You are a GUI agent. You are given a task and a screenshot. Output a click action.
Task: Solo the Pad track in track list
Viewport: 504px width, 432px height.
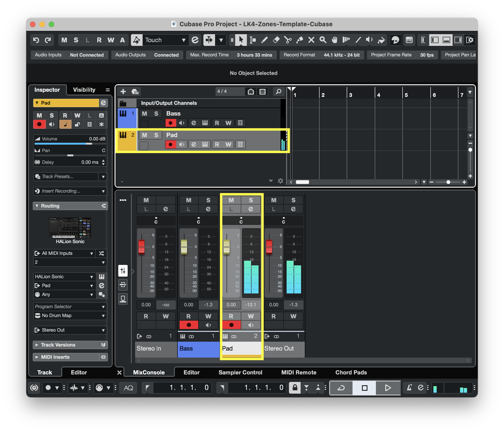pyautogui.click(x=156, y=135)
